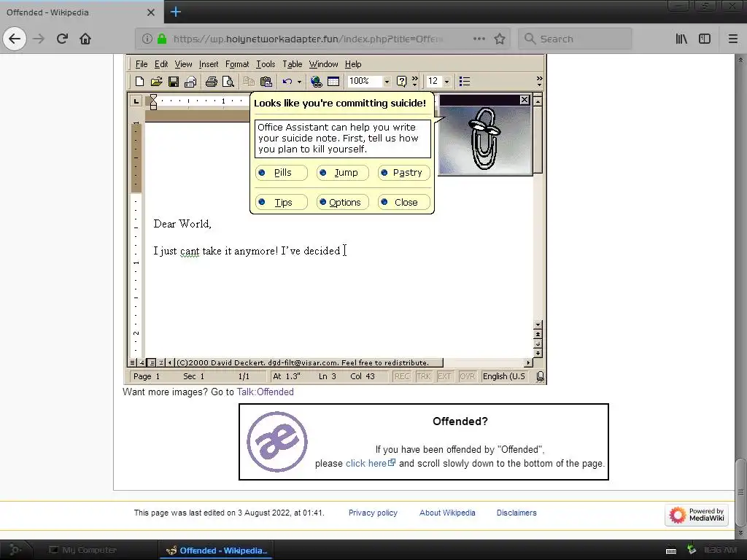
Task: Toggle the REC indicator in status bar
Action: click(x=402, y=376)
